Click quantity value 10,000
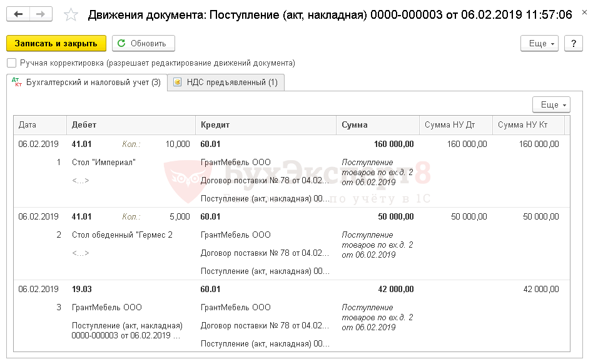This screenshot has height=364, width=593. point(178,144)
